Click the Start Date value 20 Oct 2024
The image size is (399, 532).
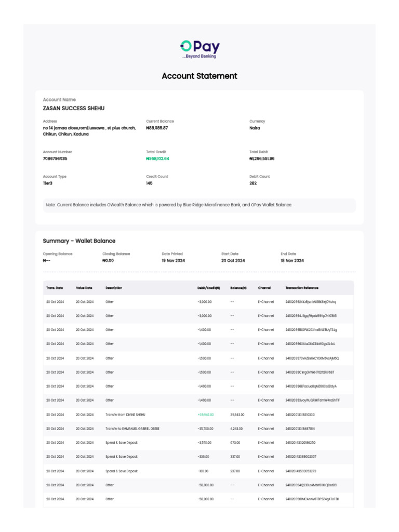point(233,260)
